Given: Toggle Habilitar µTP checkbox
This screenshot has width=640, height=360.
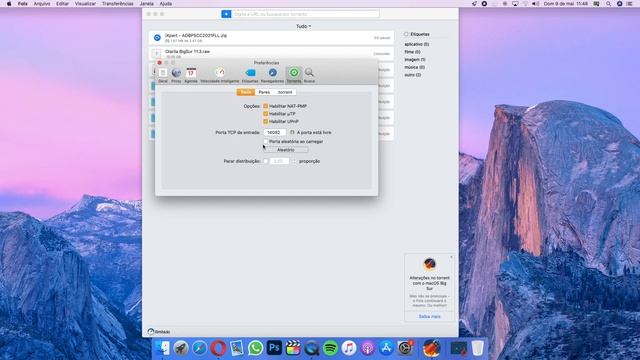Looking at the screenshot, I should tap(266, 113).
